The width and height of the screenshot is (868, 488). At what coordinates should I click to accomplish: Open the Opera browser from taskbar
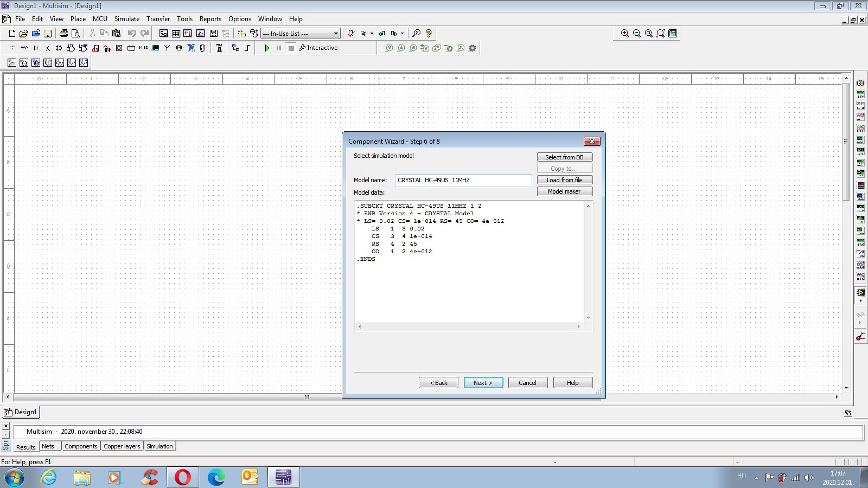tap(183, 478)
